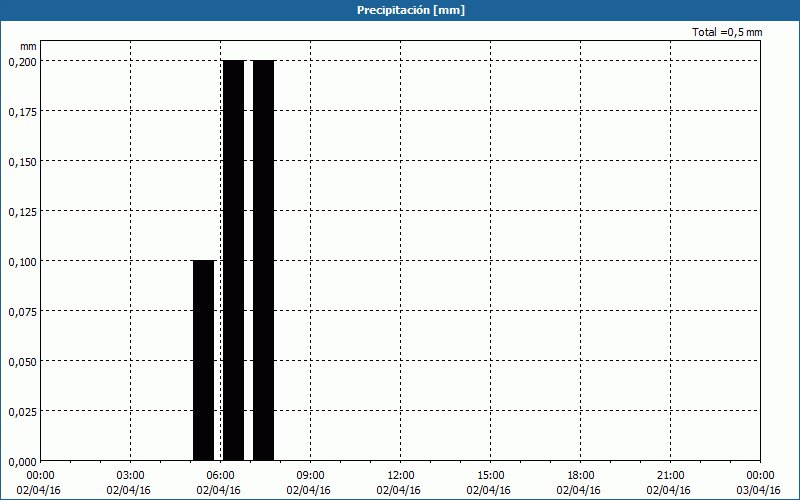
Task: Select the 'Total =0,5 mm' label
Action: pos(727,32)
